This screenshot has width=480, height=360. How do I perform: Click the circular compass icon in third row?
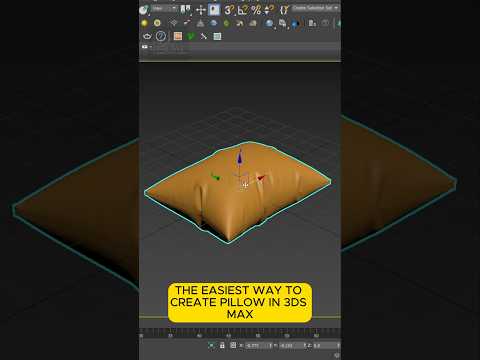coord(161,36)
